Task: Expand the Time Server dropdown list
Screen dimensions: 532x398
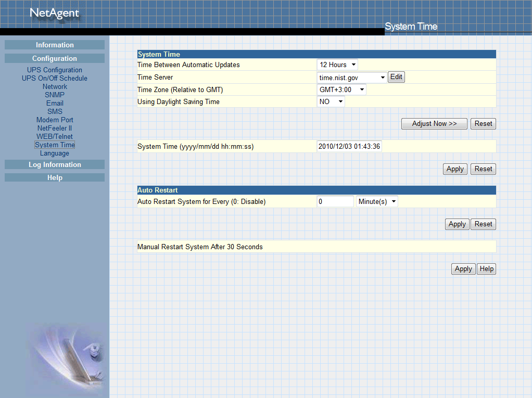Action: click(352, 78)
